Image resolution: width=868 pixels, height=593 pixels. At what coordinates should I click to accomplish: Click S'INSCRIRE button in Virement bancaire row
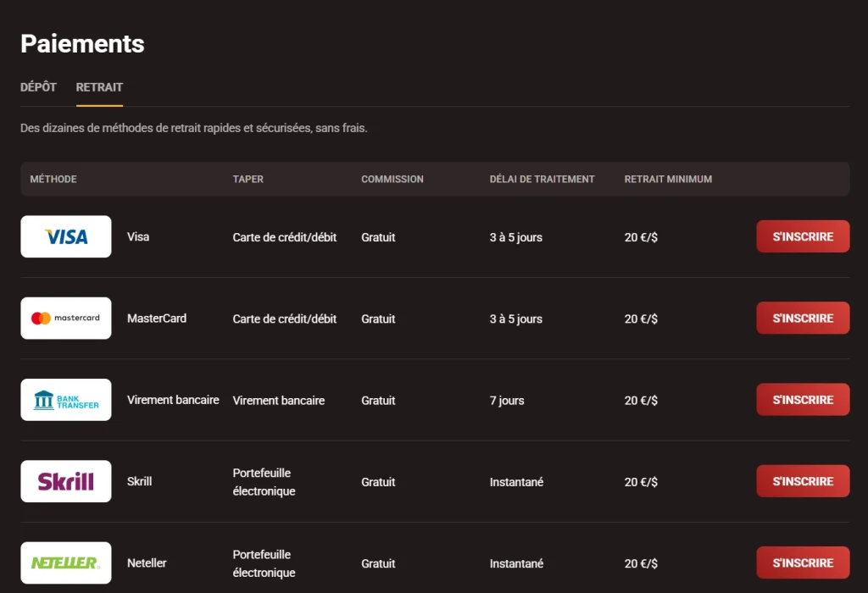(x=803, y=400)
